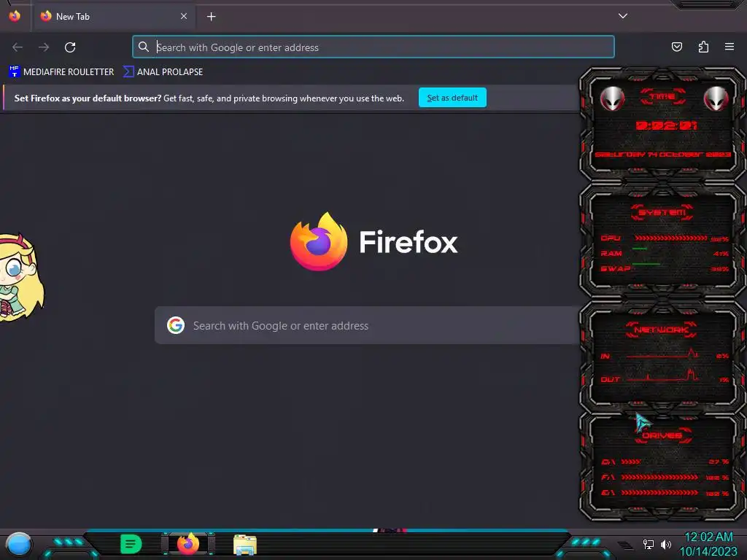The height and width of the screenshot is (560, 747).
Task: Open the Save to Pocket icon
Action: [676, 47]
